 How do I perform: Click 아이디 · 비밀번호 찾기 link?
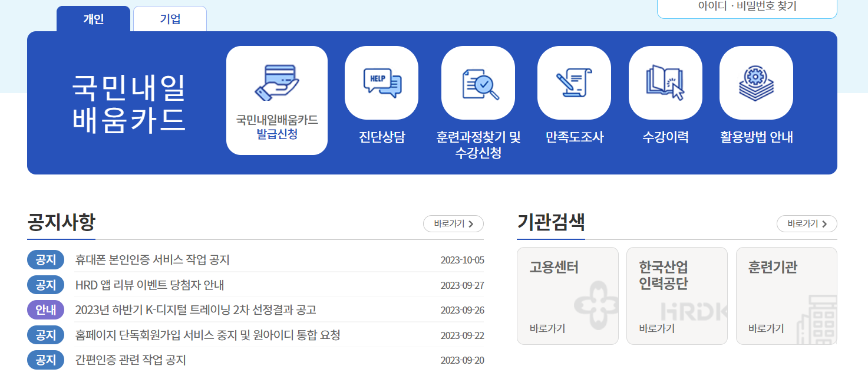[747, 6]
